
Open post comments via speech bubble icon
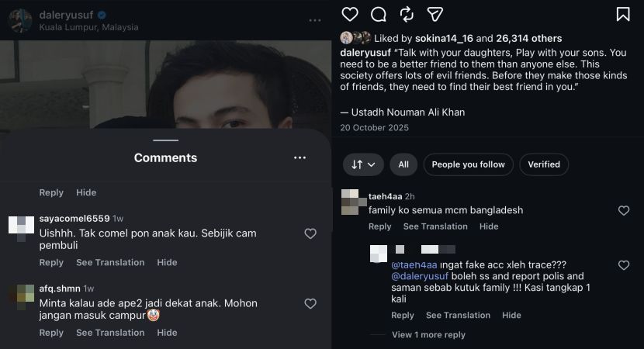pos(379,14)
